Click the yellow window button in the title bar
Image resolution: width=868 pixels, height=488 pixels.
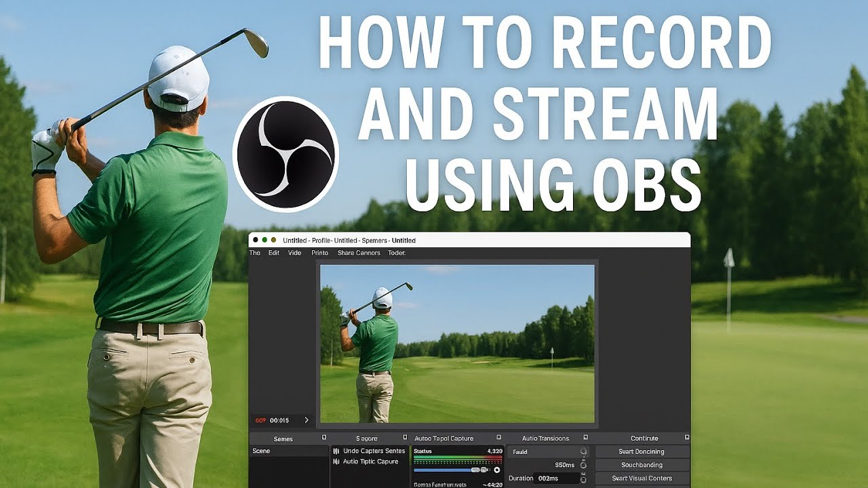273,240
